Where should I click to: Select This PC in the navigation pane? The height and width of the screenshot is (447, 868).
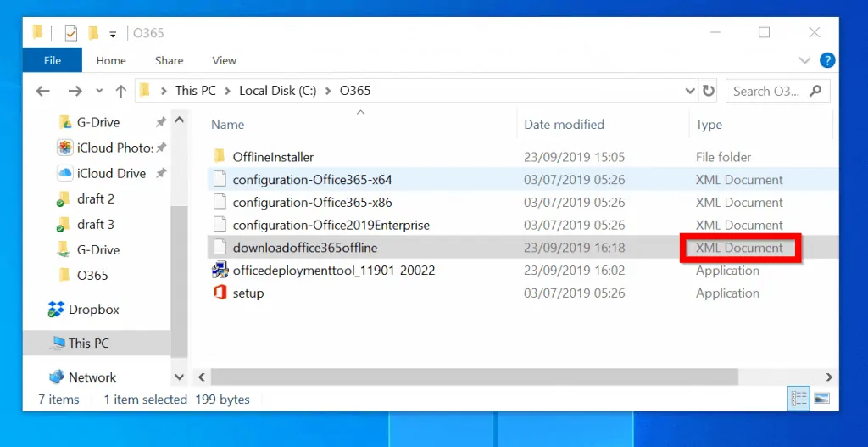coord(96,343)
